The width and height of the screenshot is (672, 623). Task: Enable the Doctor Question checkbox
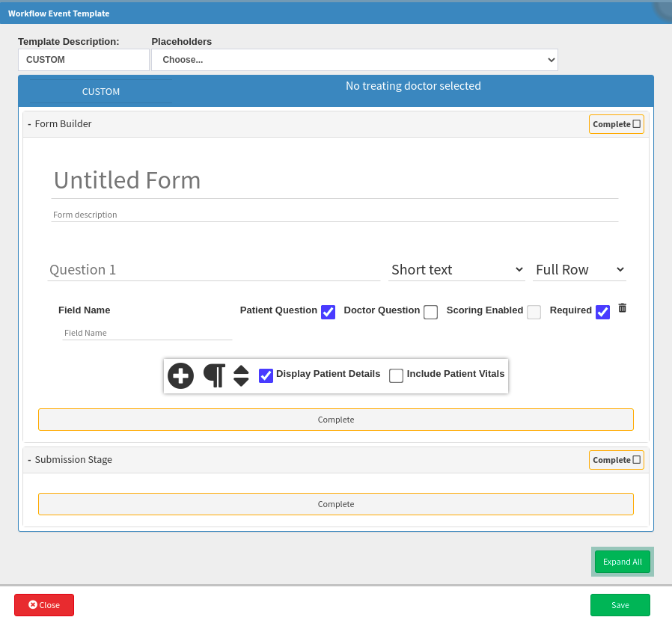pos(430,312)
